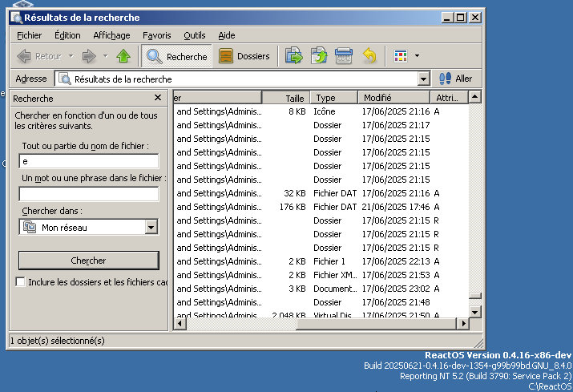Click the horizontal scrollbar right arrow
The width and height of the screenshot is (573, 392).
coord(461,323)
